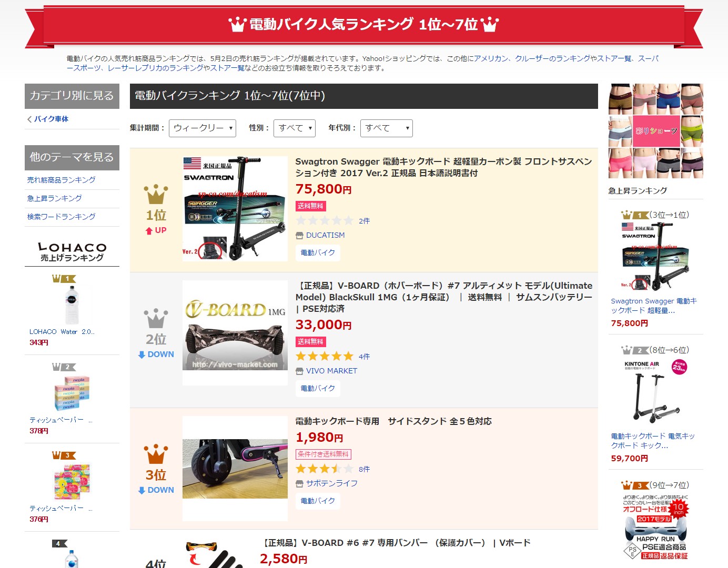Open 電動キックボード専用 サイドスタンド title
The width and height of the screenshot is (728, 568).
[393, 422]
